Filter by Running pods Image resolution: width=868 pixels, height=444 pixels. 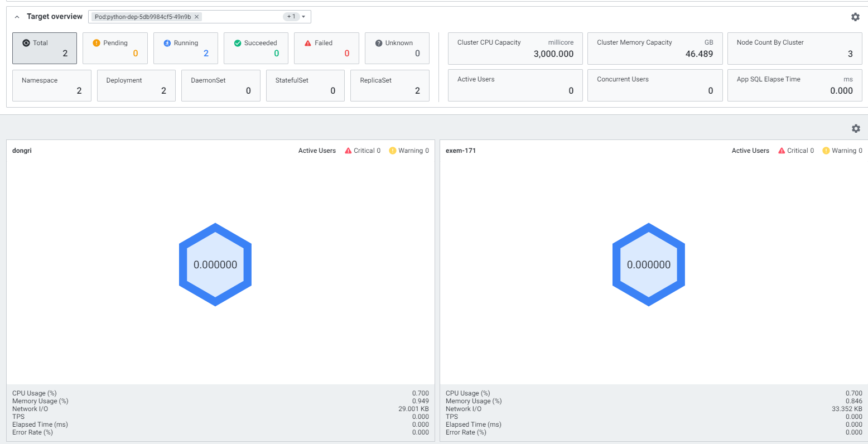click(186, 48)
